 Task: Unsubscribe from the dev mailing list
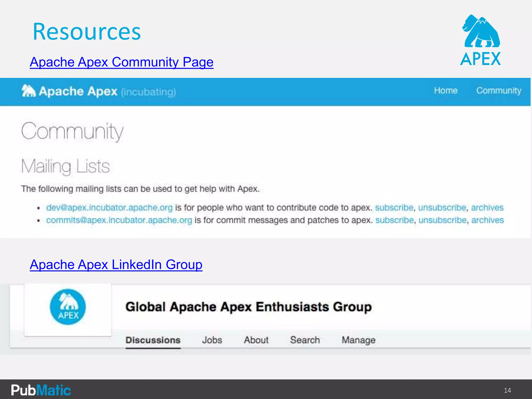tap(442, 208)
